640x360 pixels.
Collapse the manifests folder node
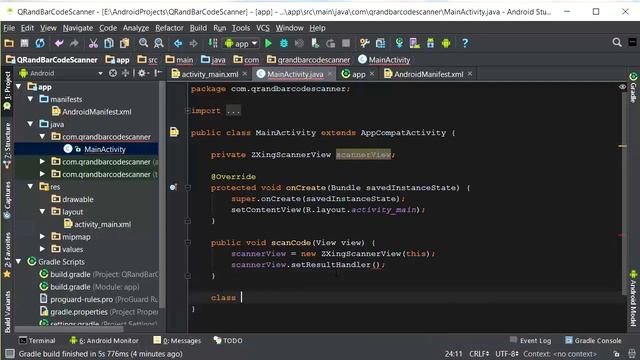(x=31, y=99)
